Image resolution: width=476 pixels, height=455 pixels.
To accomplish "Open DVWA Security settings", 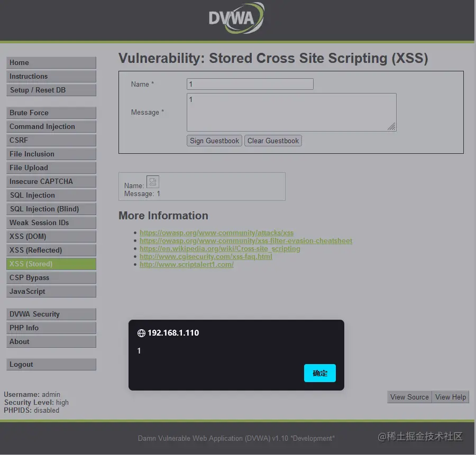I will click(x=51, y=314).
